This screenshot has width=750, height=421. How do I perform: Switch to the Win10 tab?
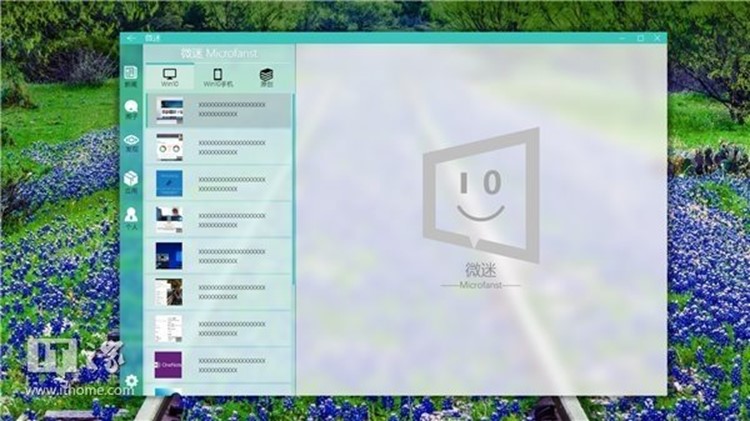pos(169,77)
